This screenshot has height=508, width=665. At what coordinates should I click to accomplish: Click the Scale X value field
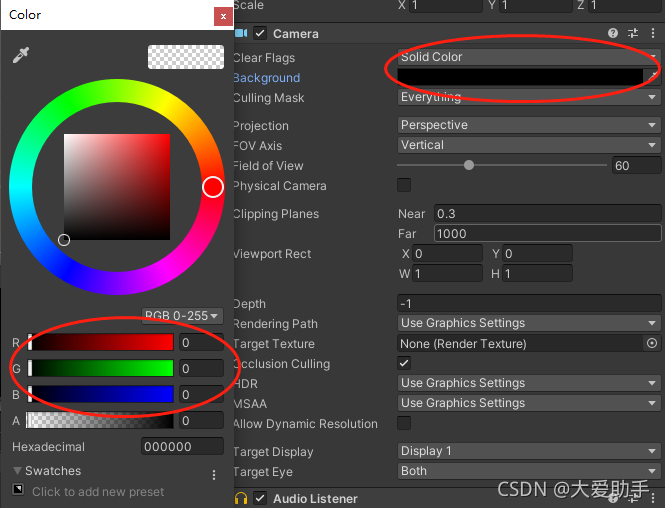[446, 5]
